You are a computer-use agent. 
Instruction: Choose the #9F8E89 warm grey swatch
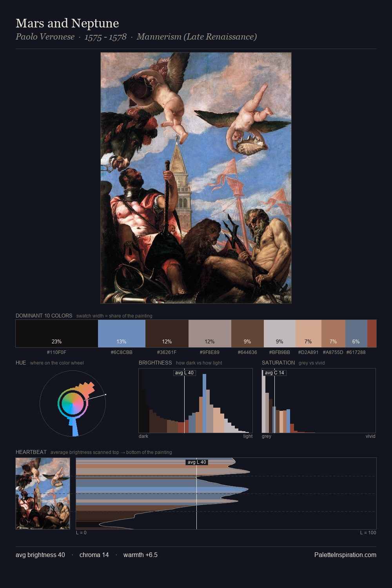pyautogui.click(x=210, y=334)
